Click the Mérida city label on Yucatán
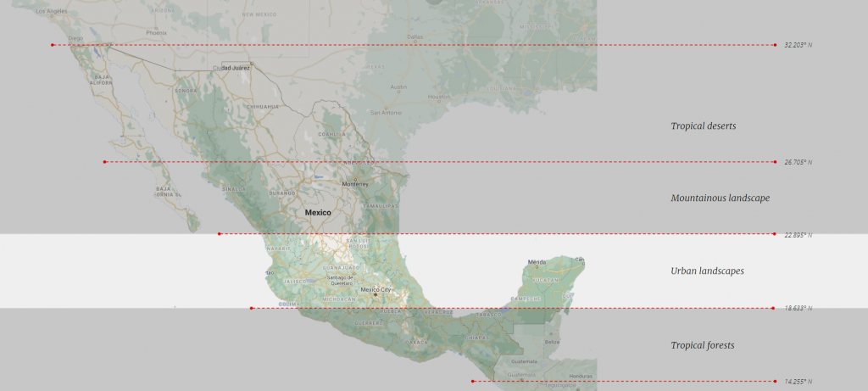Image resolution: width=868 pixels, height=391 pixels. click(x=537, y=262)
